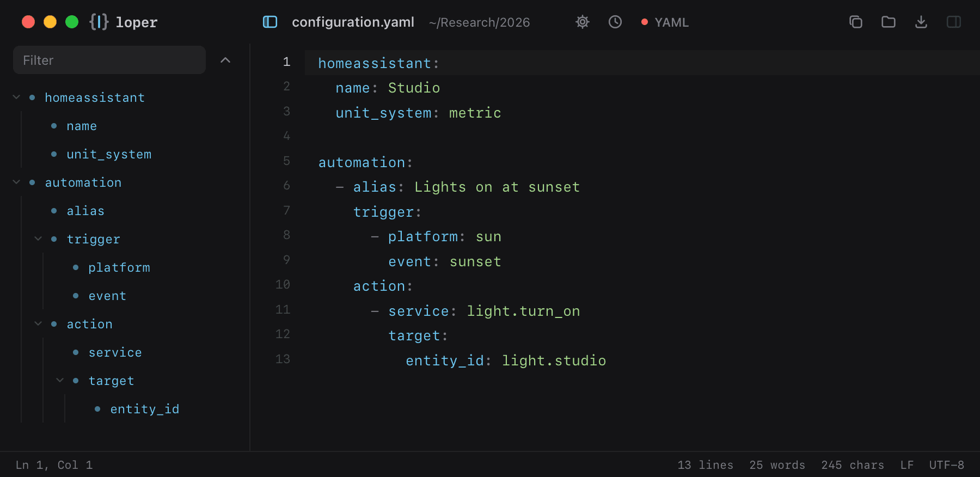Image resolution: width=980 pixels, height=477 pixels.
Task: Click the 25 words status entry
Action: point(777,465)
